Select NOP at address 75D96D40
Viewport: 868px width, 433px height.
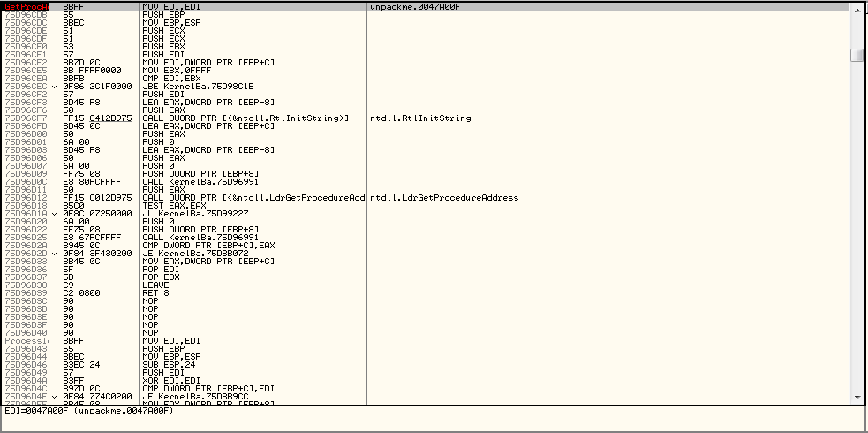click(x=150, y=332)
